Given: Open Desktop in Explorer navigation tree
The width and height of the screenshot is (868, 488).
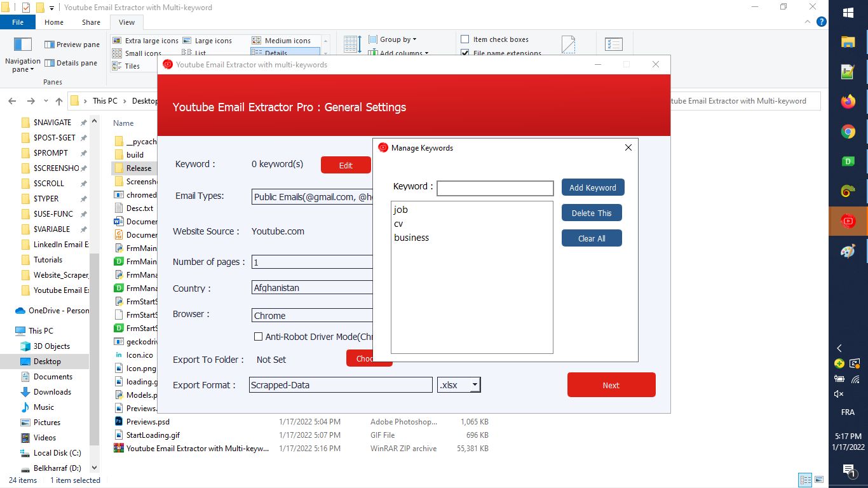Looking at the screenshot, I should 47,361.
